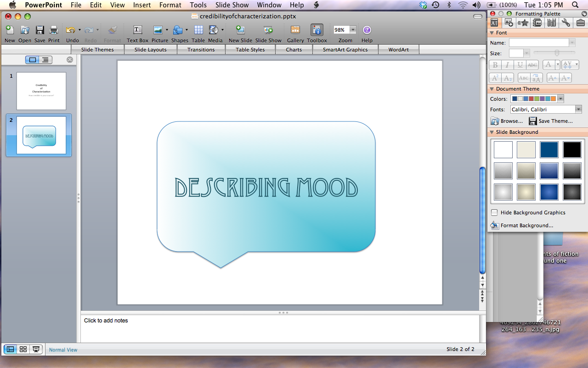Switch the side pane to slides thumbnail view
The width and height of the screenshot is (588, 368).
[x=33, y=60]
